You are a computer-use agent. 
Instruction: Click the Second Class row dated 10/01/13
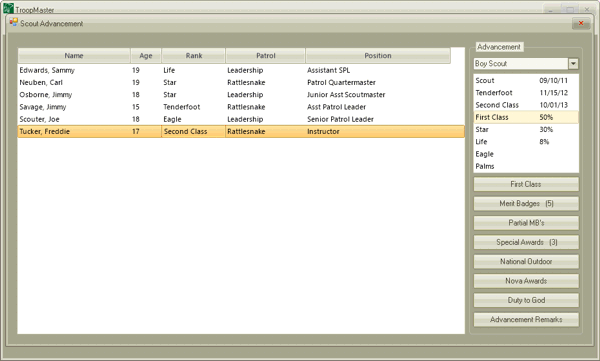(526, 105)
